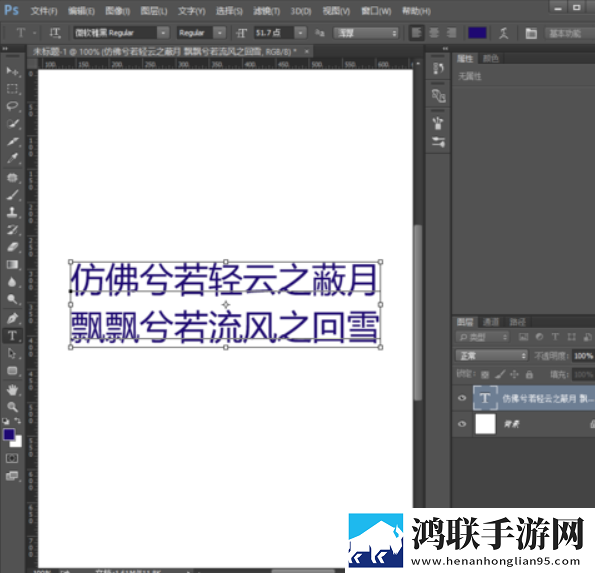The width and height of the screenshot is (595, 573).
Task: Open the layer filter type dropdown
Action: pyautogui.click(x=482, y=337)
